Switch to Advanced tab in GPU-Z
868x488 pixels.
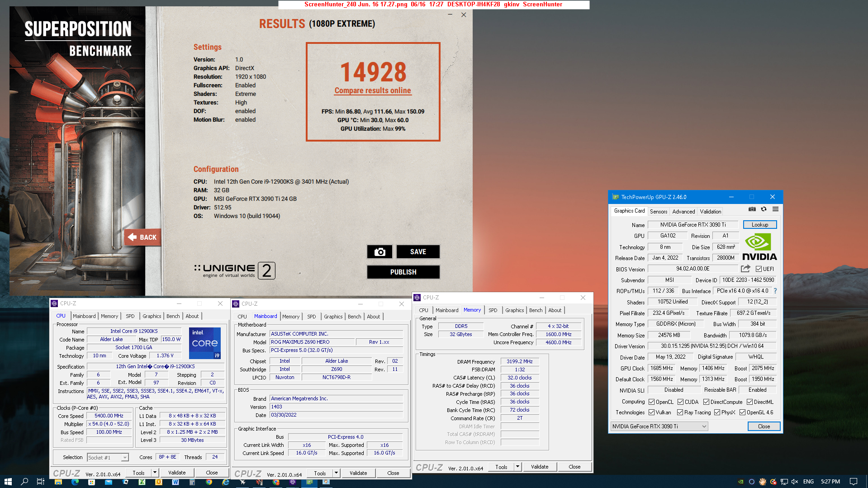click(x=683, y=212)
